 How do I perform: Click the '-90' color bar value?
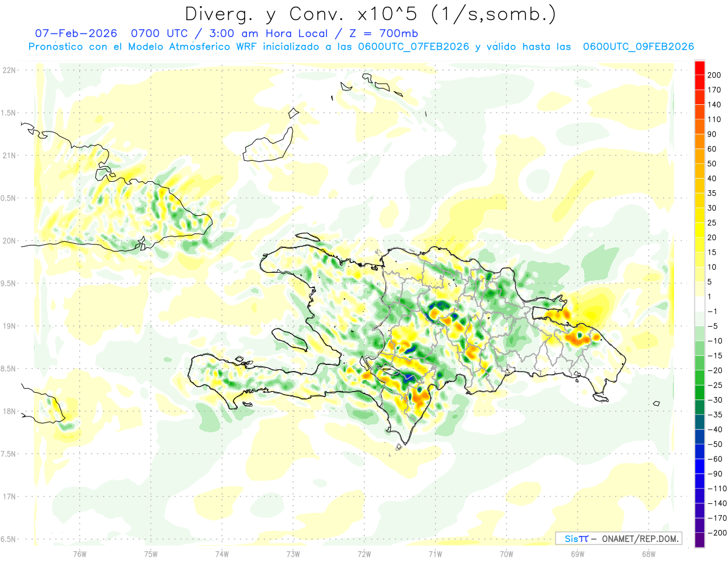(x=714, y=475)
